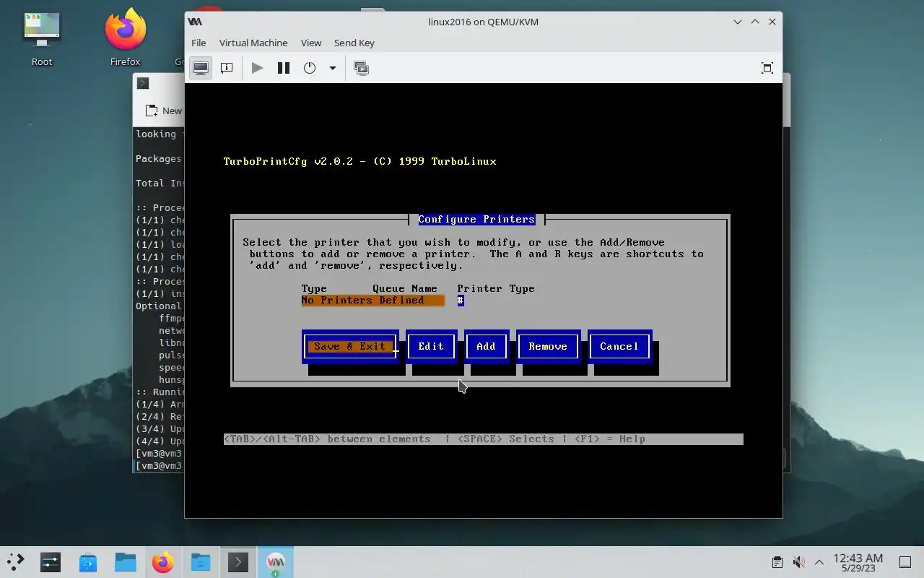Switch to virt-manager task in taskbar

click(x=276, y=562)
